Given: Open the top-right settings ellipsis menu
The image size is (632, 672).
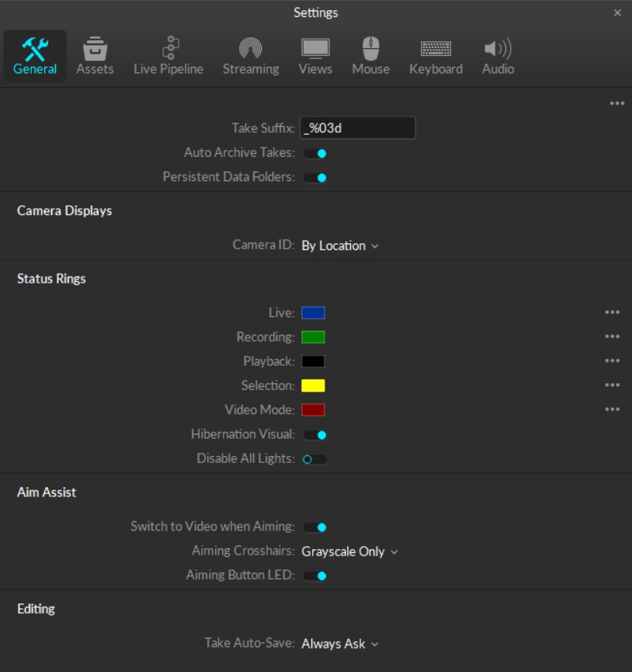Looking at the screenshot, I should (x=617, y=103).
